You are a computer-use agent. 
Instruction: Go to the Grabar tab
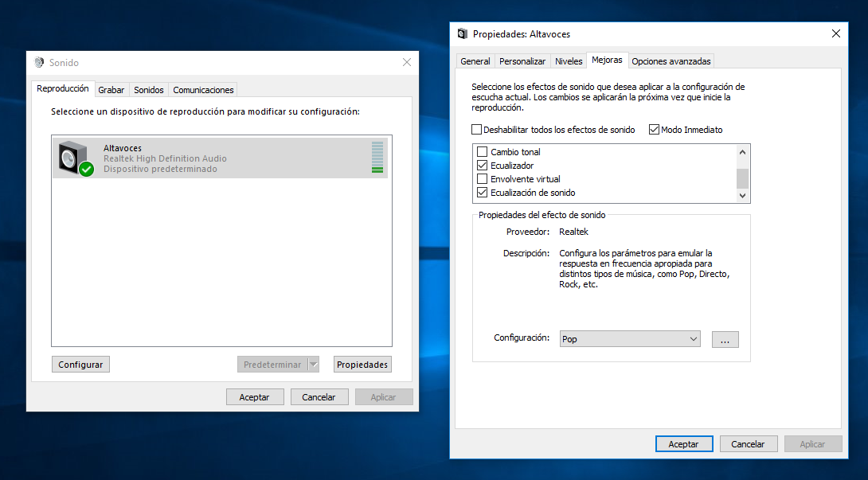tap(111, 90)
